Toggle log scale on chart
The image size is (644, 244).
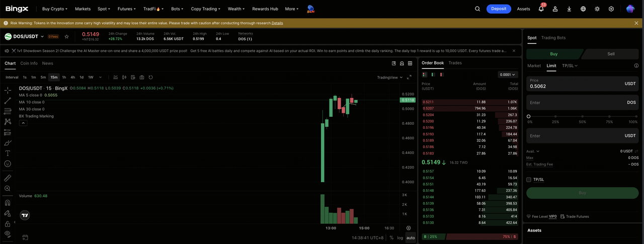(400, 237)
